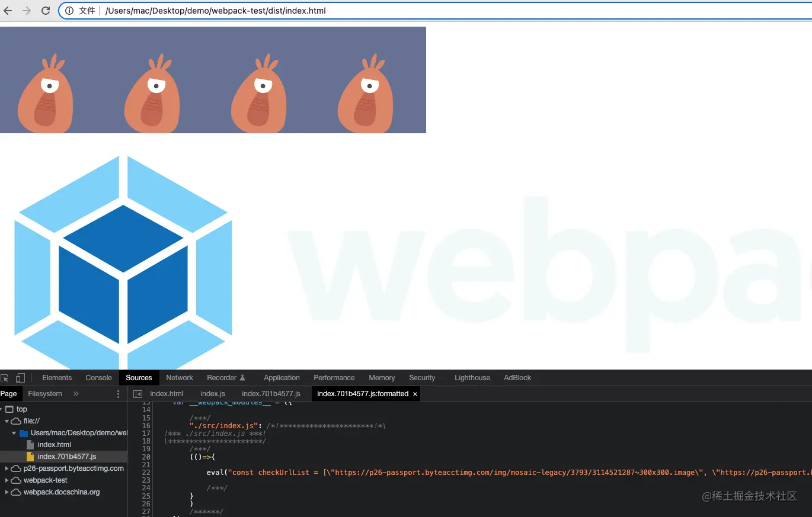Collapse the Users/mac/Desktop/demo folder
Viewport: 812px width, 517px height.
14,433
